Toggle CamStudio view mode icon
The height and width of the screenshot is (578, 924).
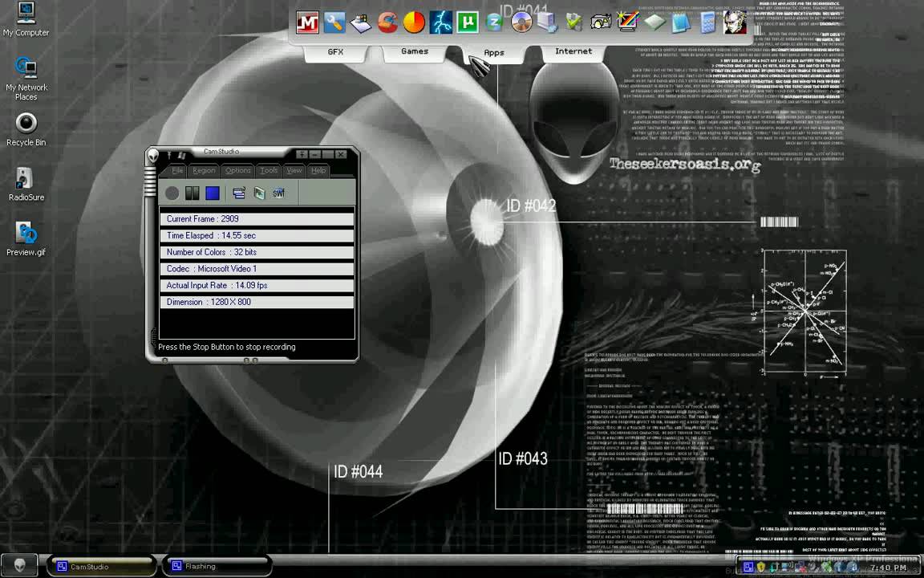[x=239, y=193]
